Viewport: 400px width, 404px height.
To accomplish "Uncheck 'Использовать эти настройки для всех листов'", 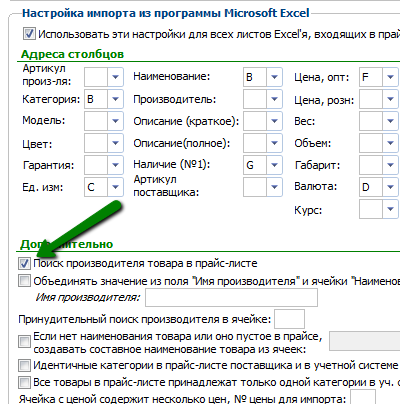I will pos(29,34).
